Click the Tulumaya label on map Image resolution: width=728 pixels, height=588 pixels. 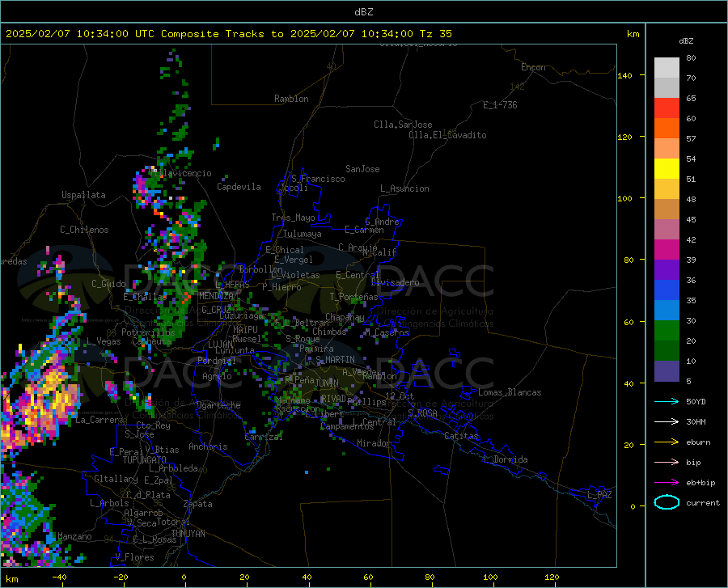coord(302,234)
